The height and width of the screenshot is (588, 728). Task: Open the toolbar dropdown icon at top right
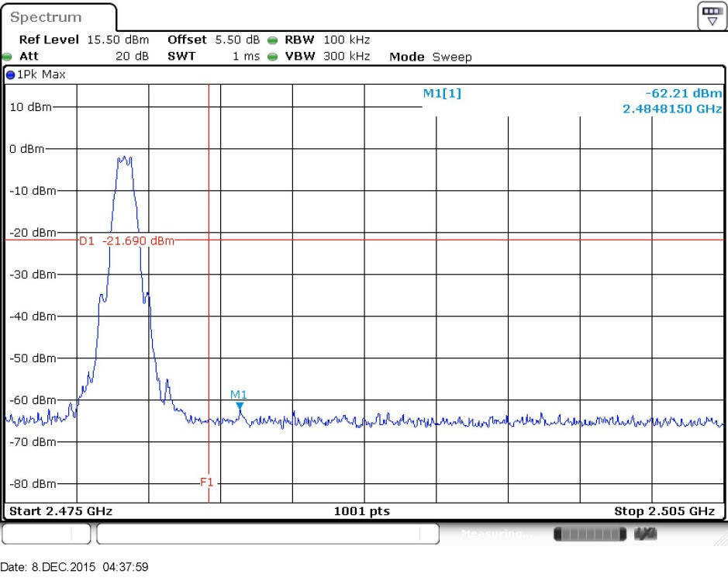coord(712,17)
